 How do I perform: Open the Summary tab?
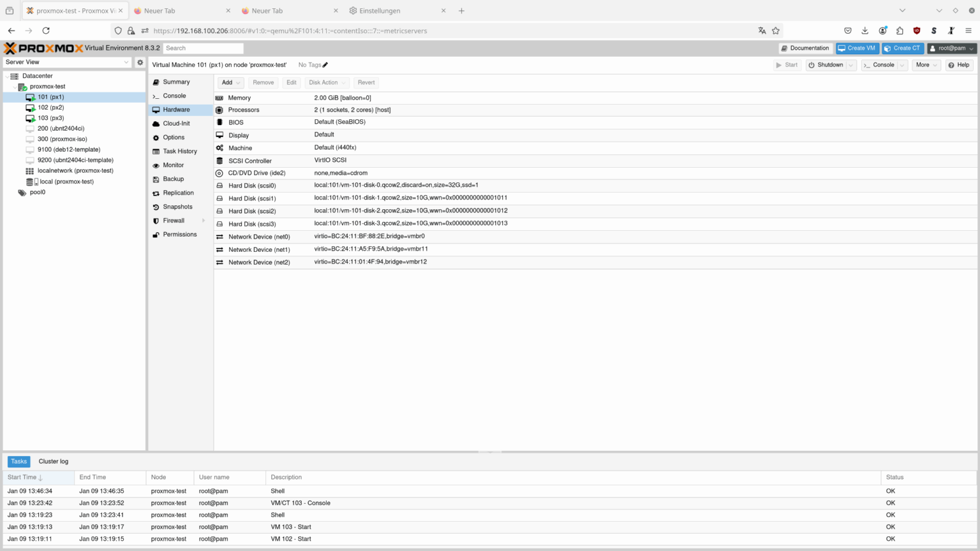click(x=181, y=82)
